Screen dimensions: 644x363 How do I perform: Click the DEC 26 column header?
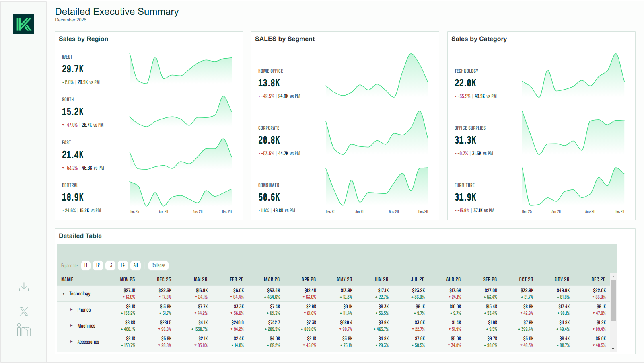click(x=599, y=279)
